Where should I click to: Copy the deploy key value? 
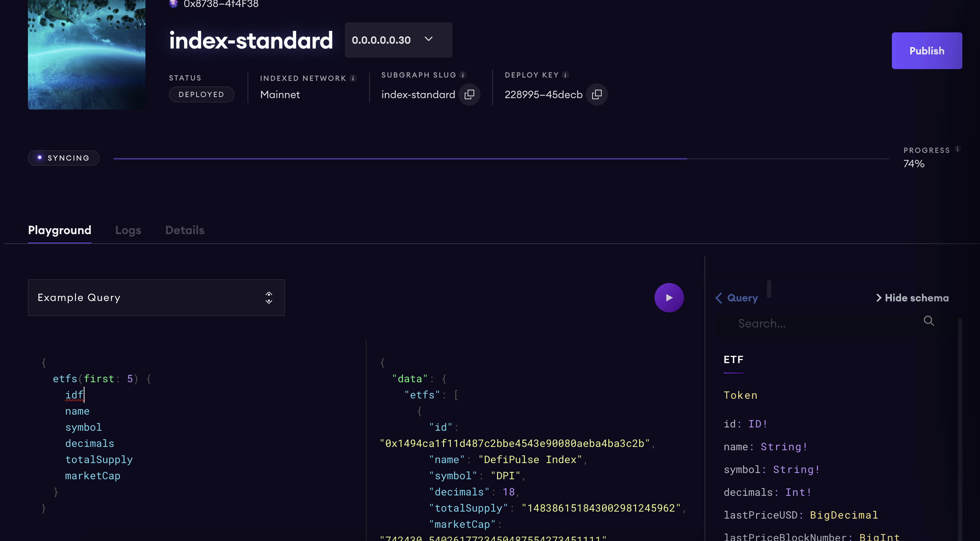coord(597,94)
